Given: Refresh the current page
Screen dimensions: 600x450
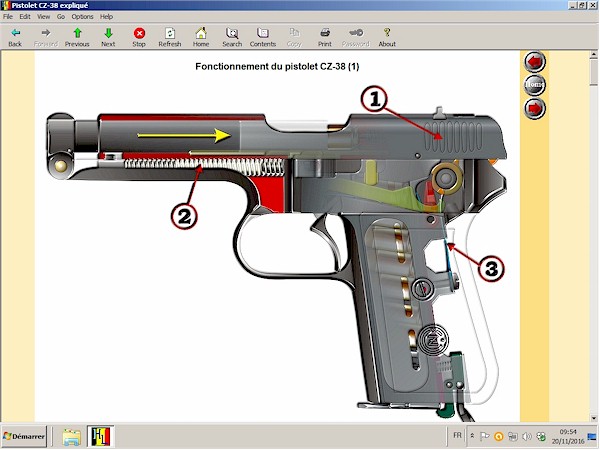Looking at the screenshot, I should (170, 38).
